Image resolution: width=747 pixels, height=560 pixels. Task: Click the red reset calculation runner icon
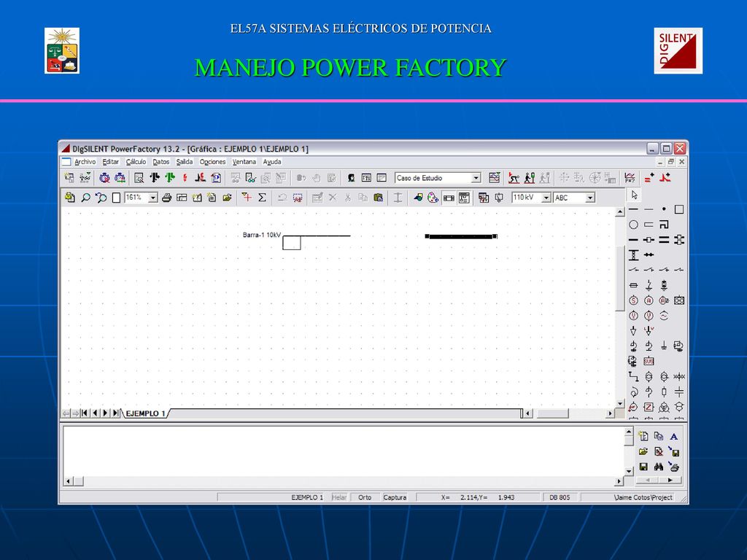pyautogui.click(x=513, y=178)
